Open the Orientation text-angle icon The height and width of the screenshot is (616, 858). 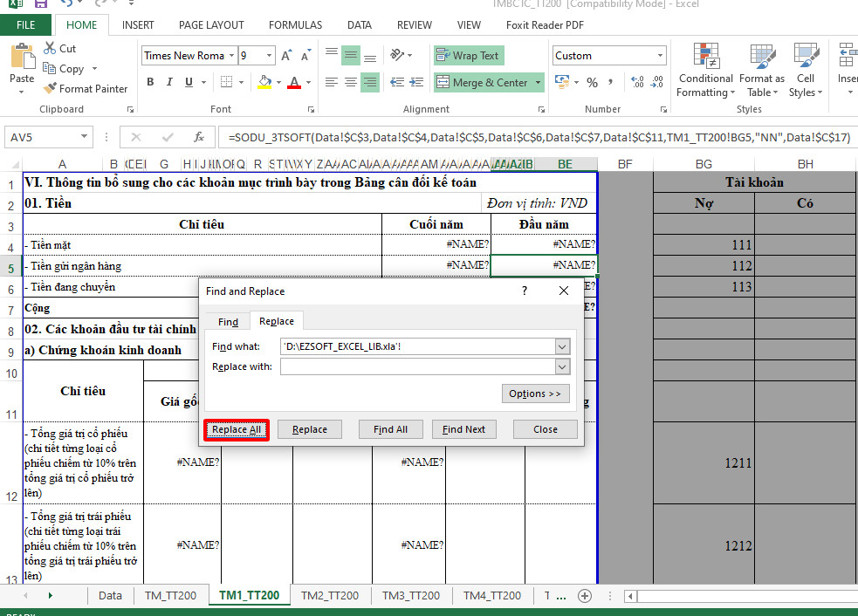coord(397,55)
